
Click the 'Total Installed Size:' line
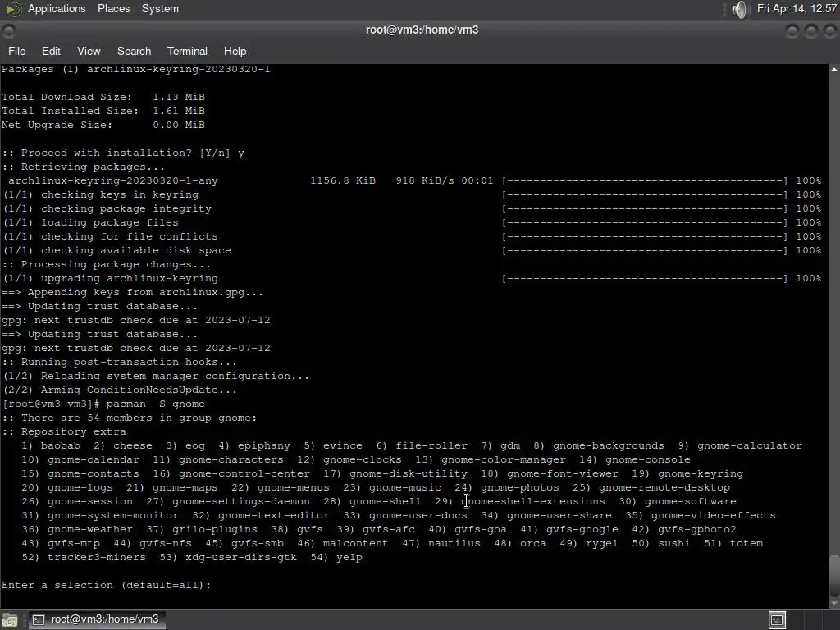pyautogui.click(x=103, y=111)
